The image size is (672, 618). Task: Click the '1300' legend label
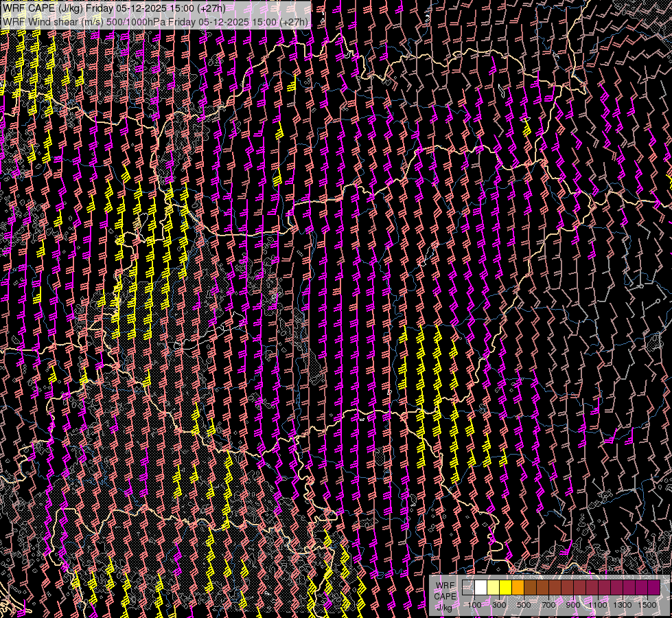pyautogui.click(x=623, y=605)
